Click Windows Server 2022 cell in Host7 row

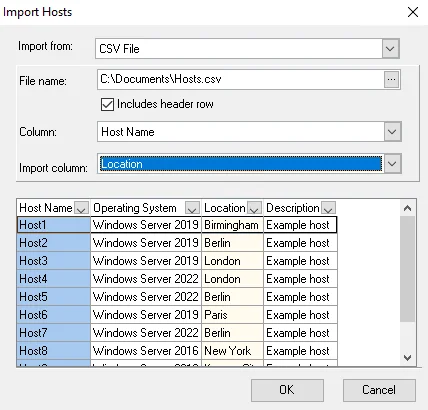(x=146, y=333)
